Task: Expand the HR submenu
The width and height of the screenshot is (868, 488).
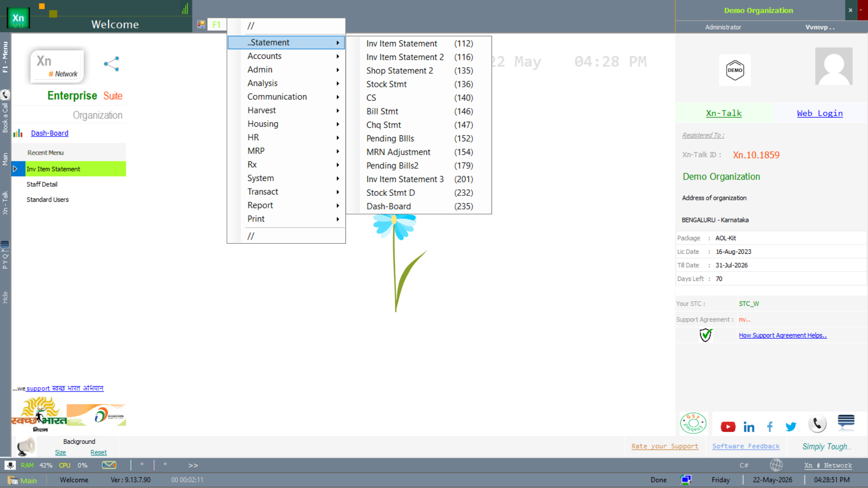Action: pos(286,137)
